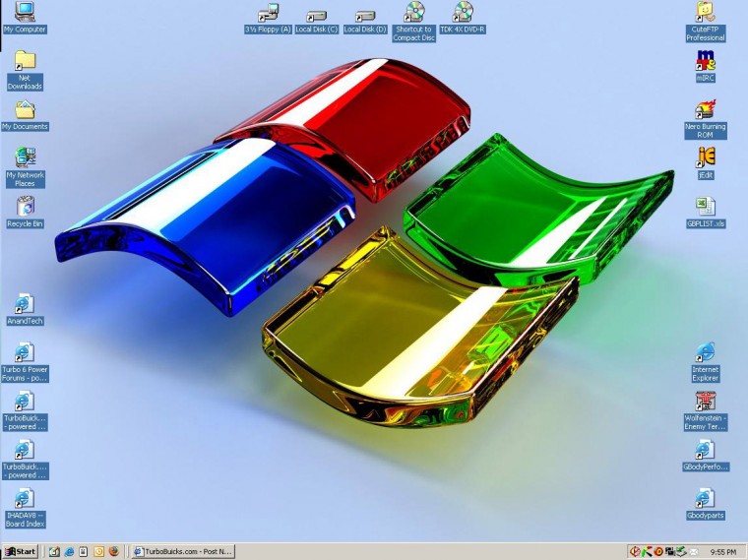
Task: Launch Internet Explorer from Quick Launch
Action: pos(69,552)
